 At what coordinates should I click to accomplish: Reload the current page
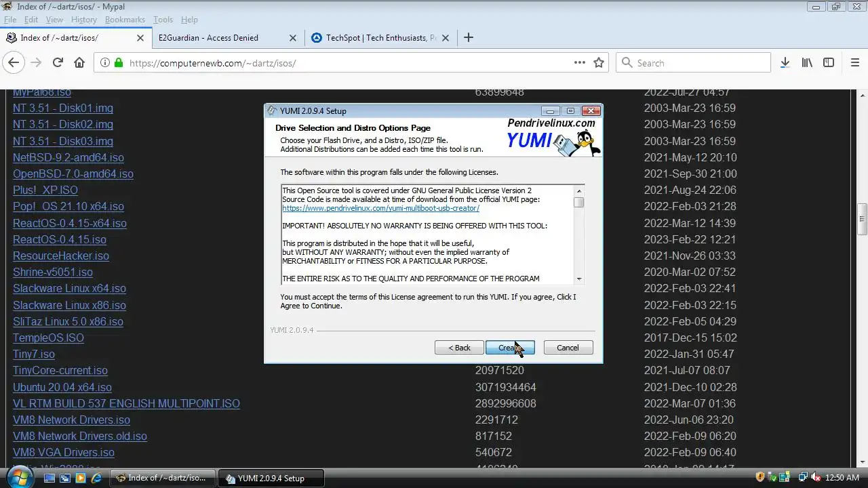click(58, 62)
